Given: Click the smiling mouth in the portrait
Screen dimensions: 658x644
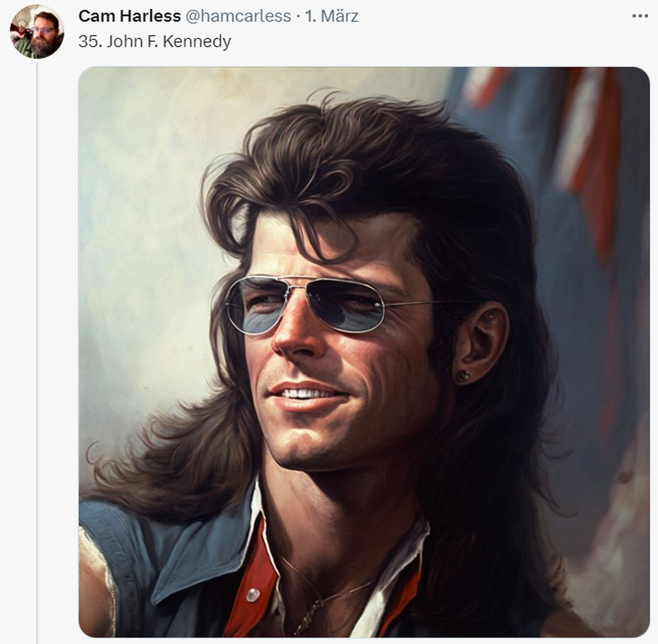Looking at the screenshot, I should [308, 396].
